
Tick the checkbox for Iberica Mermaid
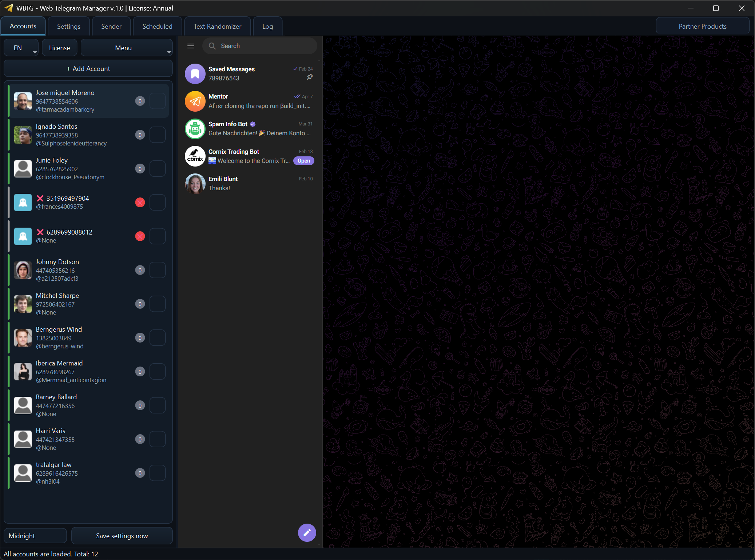(158, 372)
